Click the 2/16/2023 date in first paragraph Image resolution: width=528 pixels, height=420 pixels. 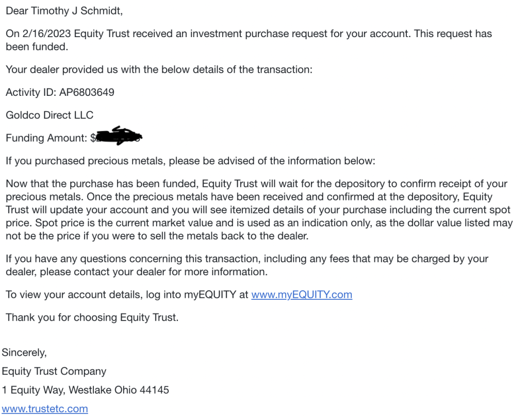coord(47,33)
